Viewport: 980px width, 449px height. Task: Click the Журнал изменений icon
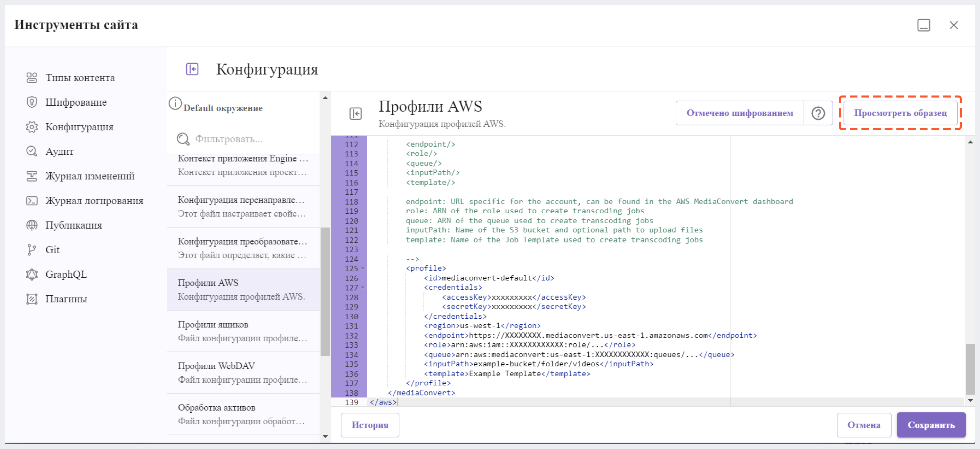coord(31,176)
